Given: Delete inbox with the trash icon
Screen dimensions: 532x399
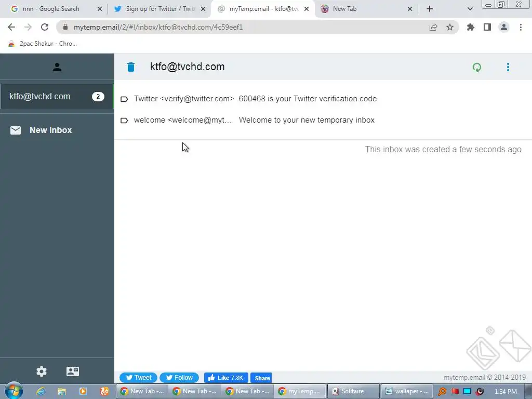Looking at the screenshot, I should tap(130, 67).
